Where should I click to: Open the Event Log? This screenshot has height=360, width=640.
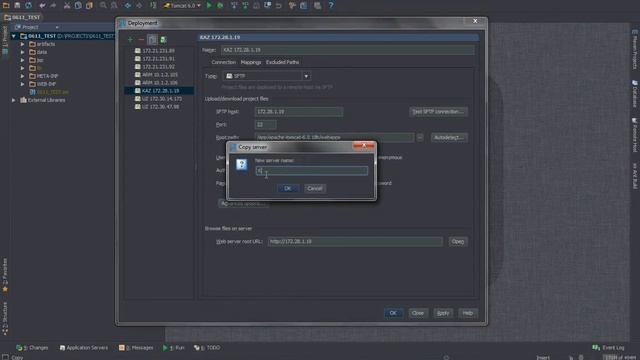point(609,348)
